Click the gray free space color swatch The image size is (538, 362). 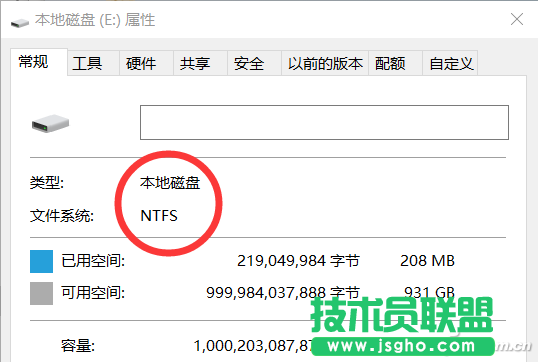(x=41, y=293)
